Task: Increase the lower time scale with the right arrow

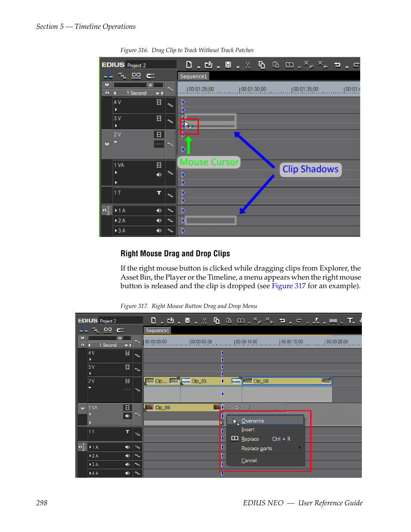Action: [130, 345]
